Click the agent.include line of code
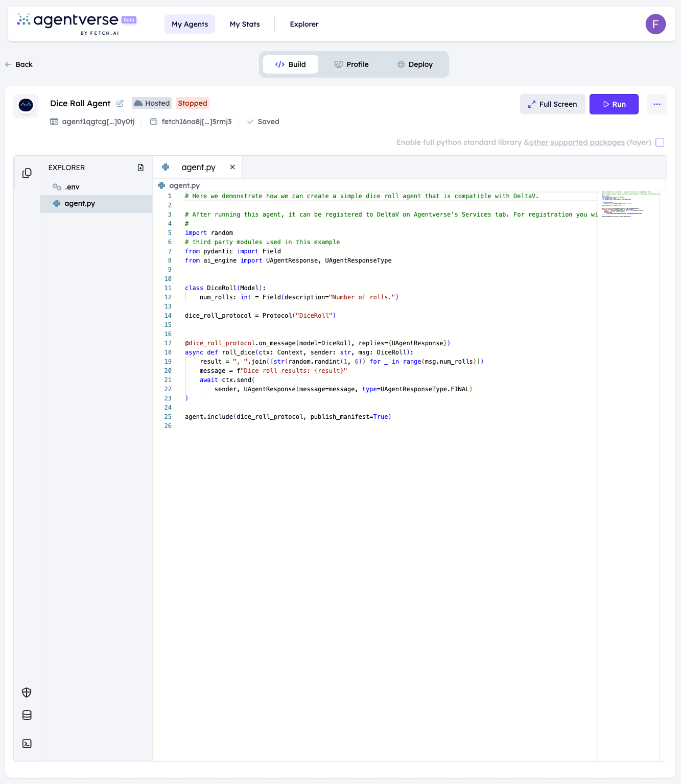 288,417
